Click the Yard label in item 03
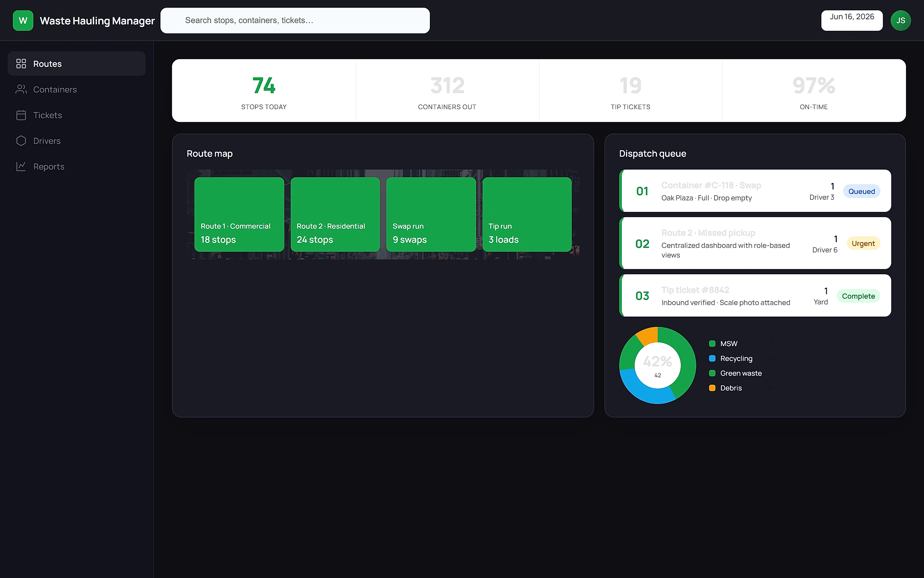The height and width of the screenshot is (578, 924). pos(820,302)
